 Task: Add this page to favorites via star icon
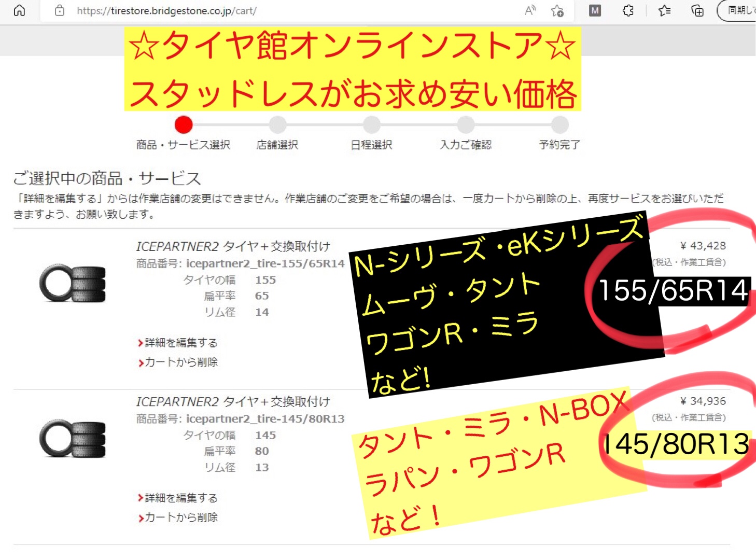[x=557, y=10]
